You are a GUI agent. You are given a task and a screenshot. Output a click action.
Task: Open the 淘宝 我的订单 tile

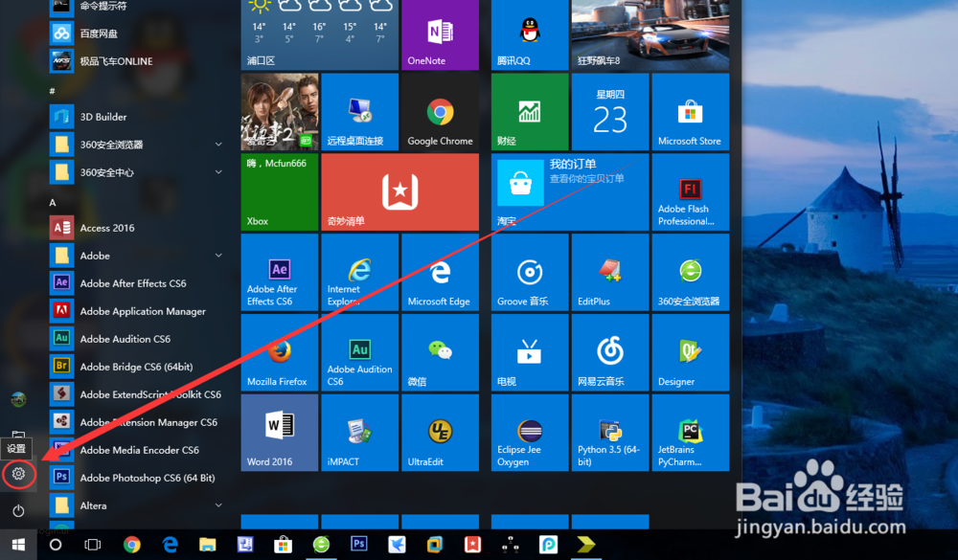click(x=570, y=191)
